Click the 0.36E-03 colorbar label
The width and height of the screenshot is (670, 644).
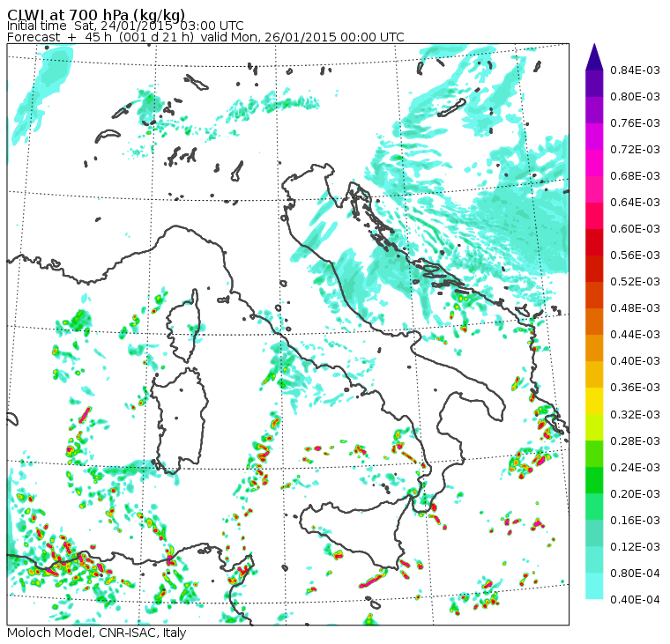(x=635, y=388)
